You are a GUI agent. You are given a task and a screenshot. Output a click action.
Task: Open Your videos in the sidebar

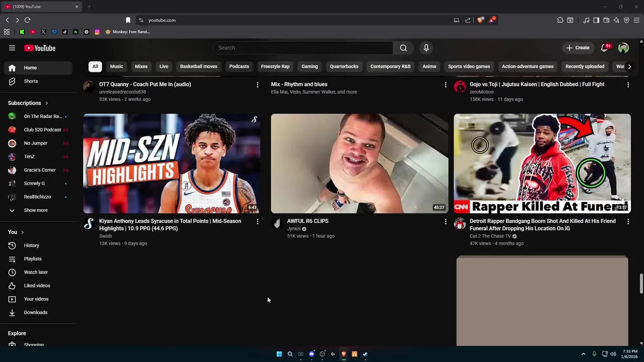(38, 299)
